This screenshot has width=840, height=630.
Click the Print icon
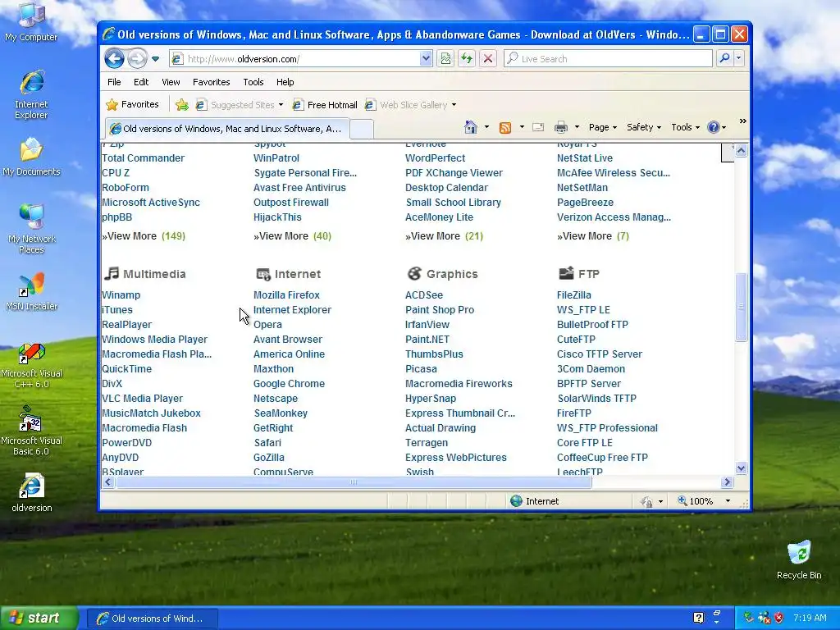coord(561,127)
